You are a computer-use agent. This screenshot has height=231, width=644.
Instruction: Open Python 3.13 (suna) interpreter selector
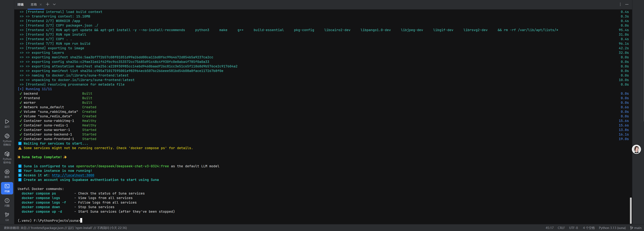(x=612, y=228)
